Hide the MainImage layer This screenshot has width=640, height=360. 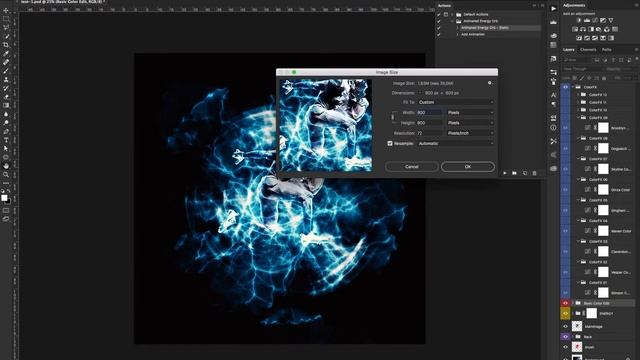coord(565,327)
